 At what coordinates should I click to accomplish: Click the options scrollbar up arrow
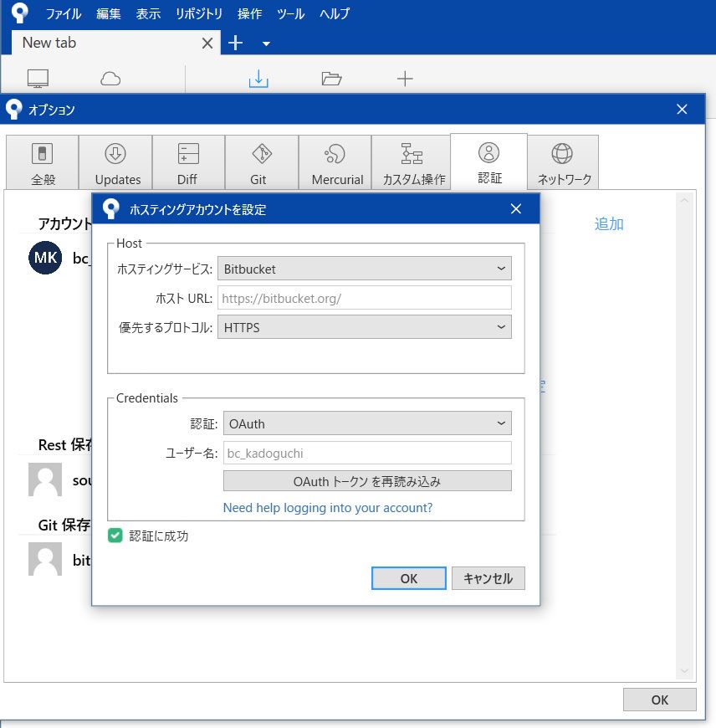click(x=684, y=201)
